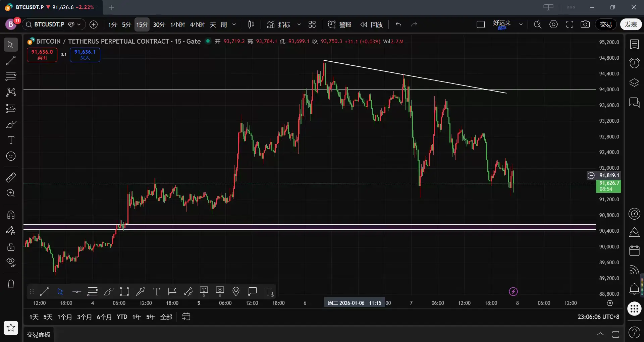Image resolution: width=644 pixels, height=342 pixels.
Task: Expand the 好运来 layout dropdown arrow
Action: point(521,24)
